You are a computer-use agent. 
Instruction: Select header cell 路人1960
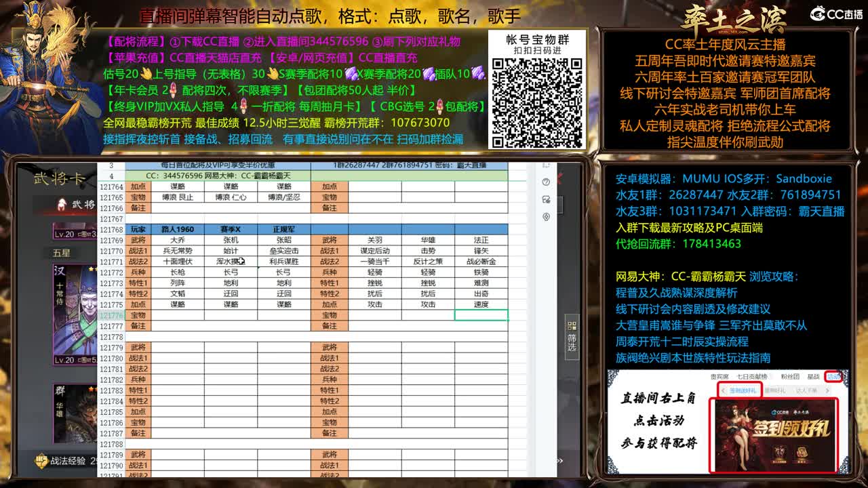pyautogui.click(x=178, y=229)
